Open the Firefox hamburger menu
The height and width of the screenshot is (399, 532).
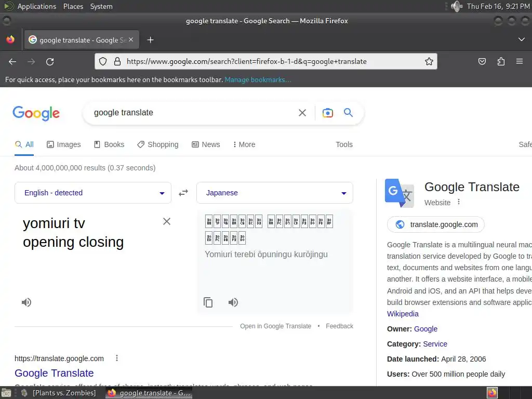520,61
